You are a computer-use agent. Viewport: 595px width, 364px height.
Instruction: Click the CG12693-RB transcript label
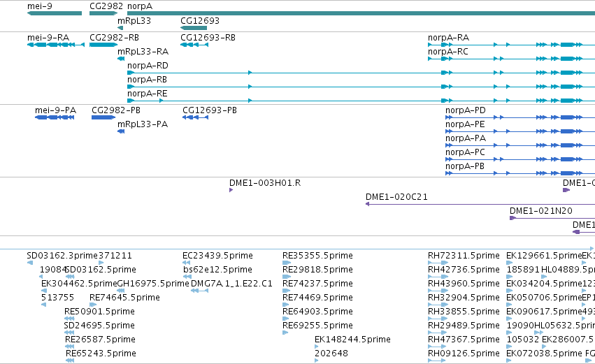pos(208,38)
